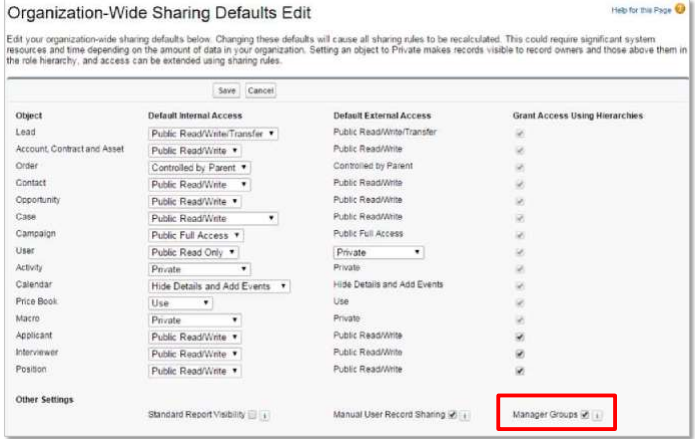
Task: Toggle Grant Access Using Hierarchies for Applicant
Action: click(517, 337)
